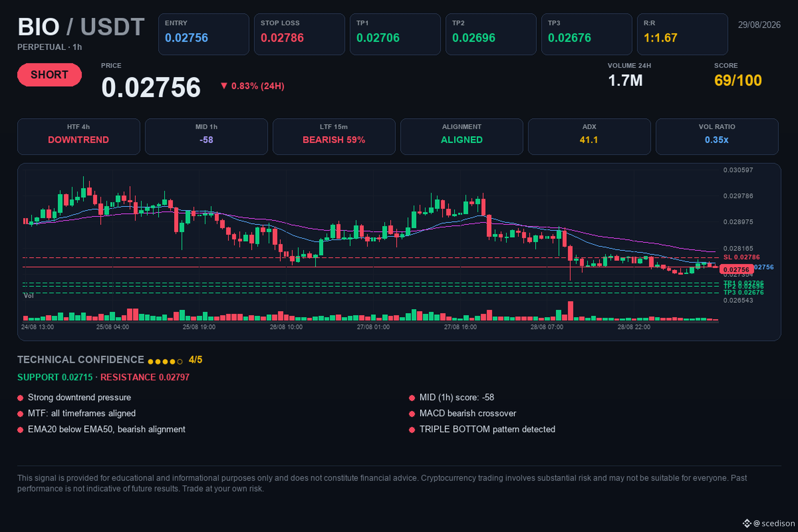Viewport: 798px width, 532px height.
Task: Click the 28/08 22:00 time axis label
Action: coord(634,327)
